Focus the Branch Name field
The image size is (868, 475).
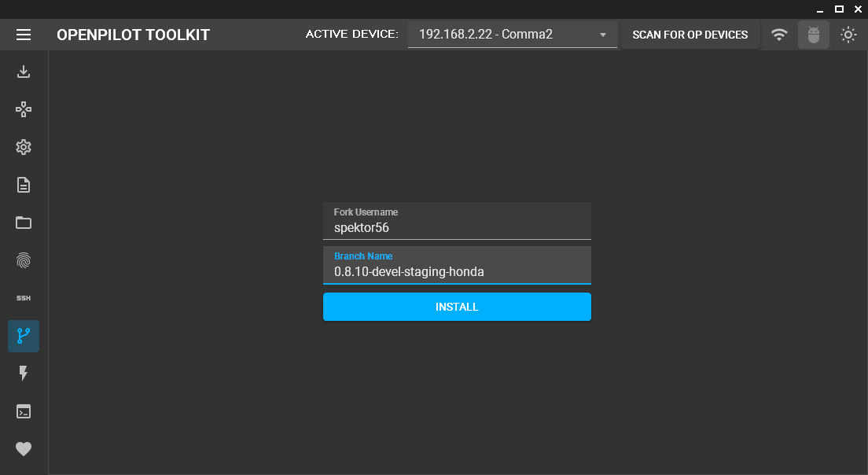point(457,265)
